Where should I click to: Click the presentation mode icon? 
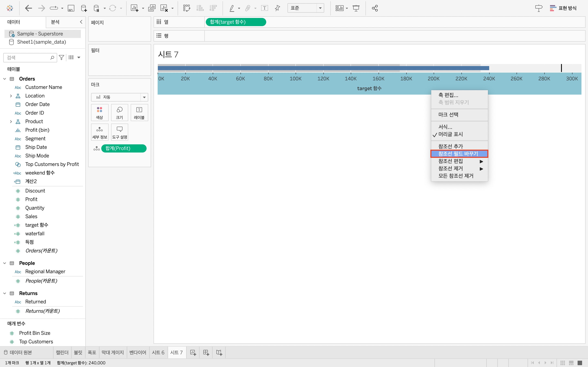tap(356, 8)
